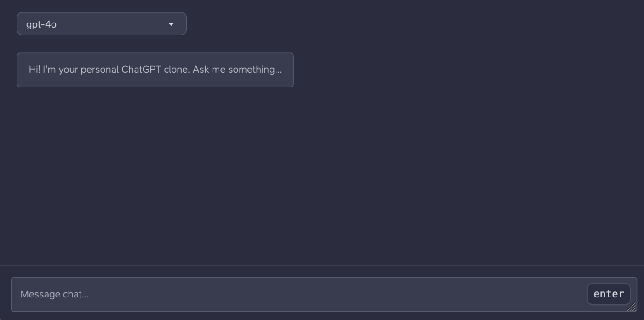Click the empty chat conversation area
The image size is (644, 320).
click(322, 175)
